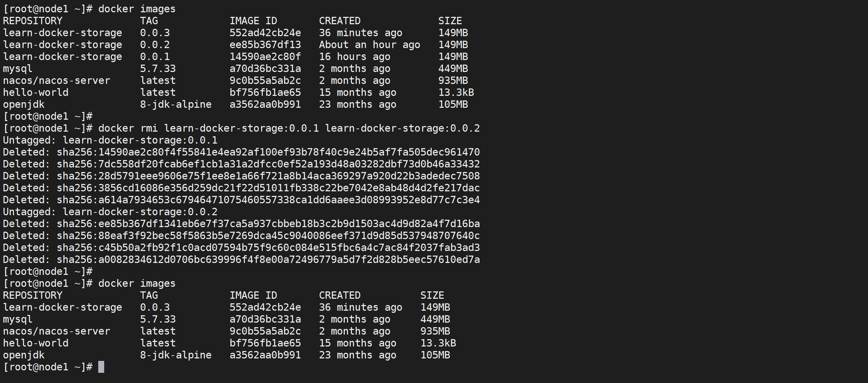Click the word 'rmi' in the command
The width and height of the screenshot is (868, 383).
click(x=149, y=128)
